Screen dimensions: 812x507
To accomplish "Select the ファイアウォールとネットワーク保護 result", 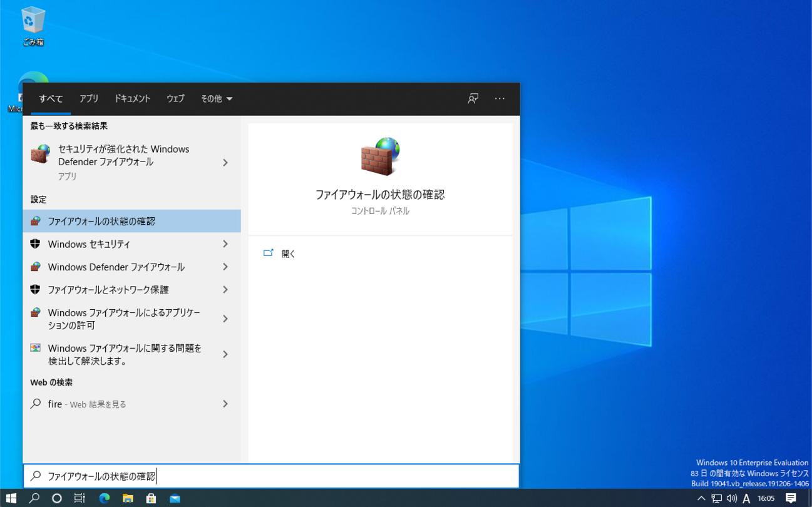I will 131,290.
